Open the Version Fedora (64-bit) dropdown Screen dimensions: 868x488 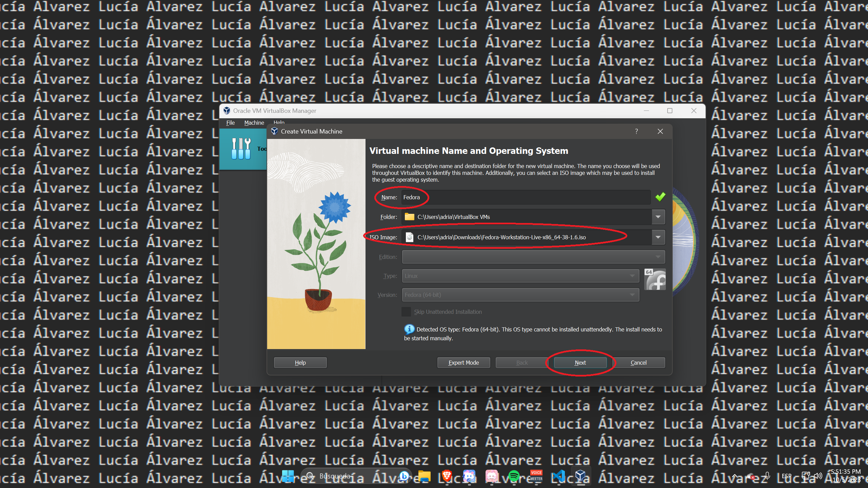click(520, 295)
